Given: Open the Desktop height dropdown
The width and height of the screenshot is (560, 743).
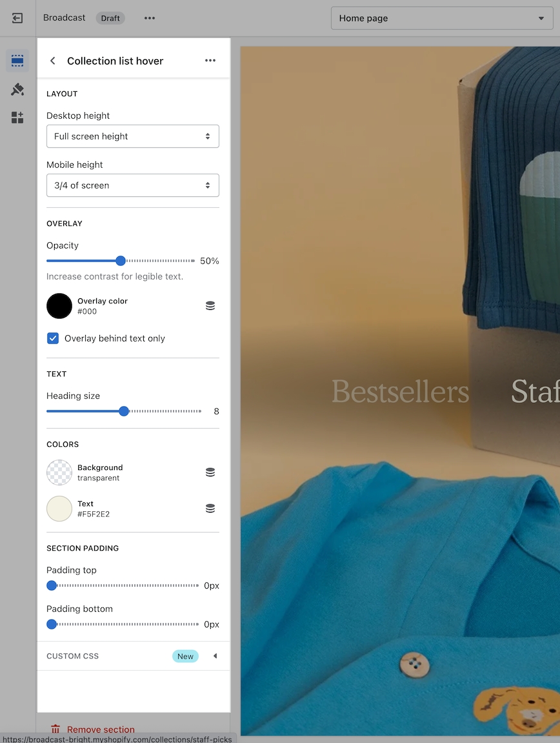Looking at the screenshot, I should point(133,136).
